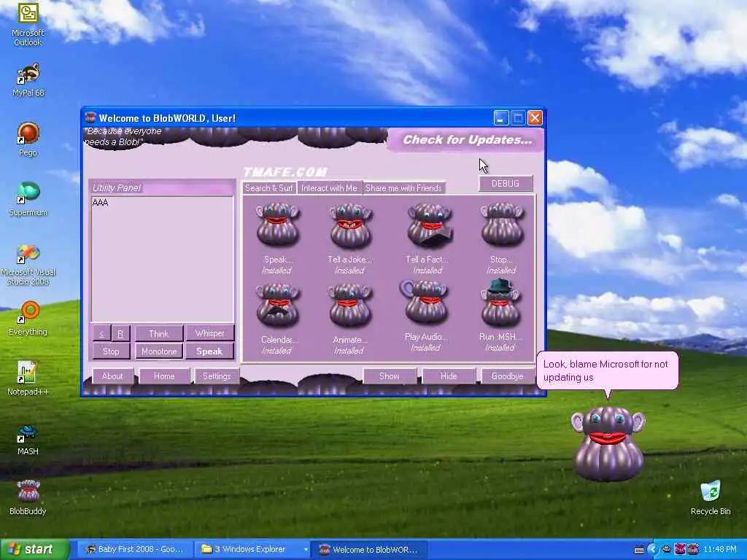The height and width of the screenshot is (560, 747).
Task: Open the Windows Explorer taskbar group dropdown
Action: coord(305,550)
